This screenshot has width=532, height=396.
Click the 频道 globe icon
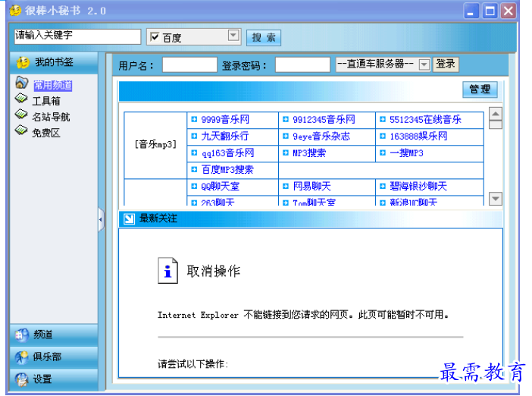22,335
